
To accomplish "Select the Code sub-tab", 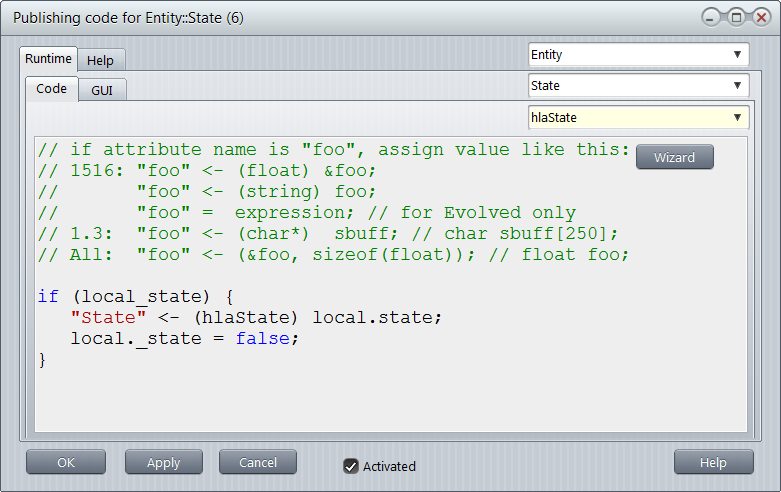I will tap(51, 89).
